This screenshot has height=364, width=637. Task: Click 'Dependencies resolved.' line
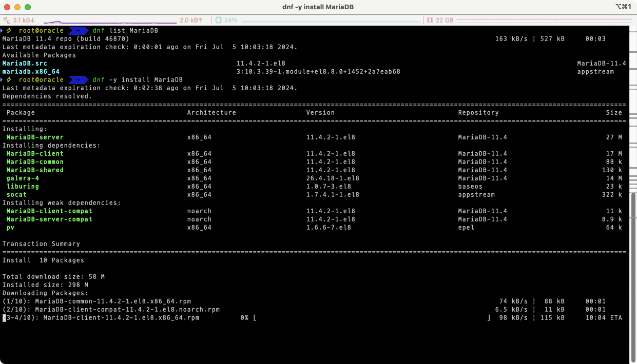click(x=47, y=96)
